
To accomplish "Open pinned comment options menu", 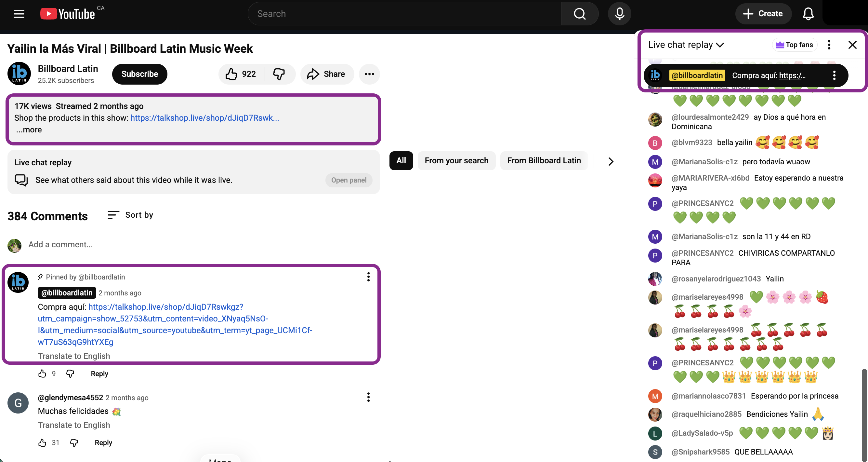I will [x=368, y=277].
